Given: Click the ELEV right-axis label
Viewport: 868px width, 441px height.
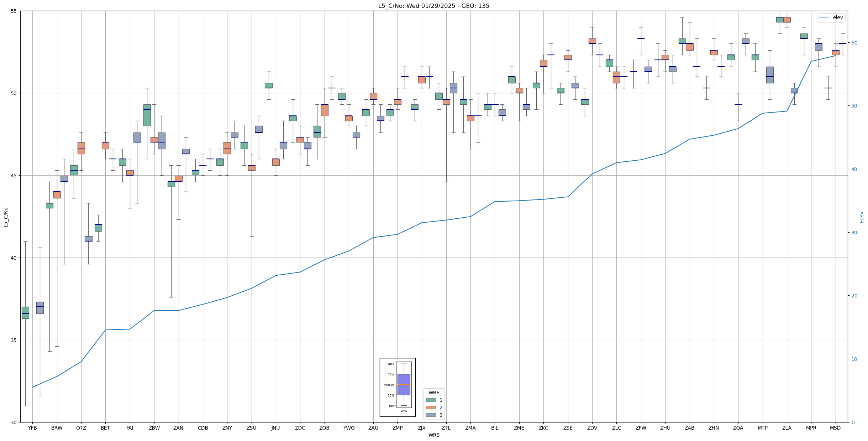Looking at the screenshot, I should [862, 217].
